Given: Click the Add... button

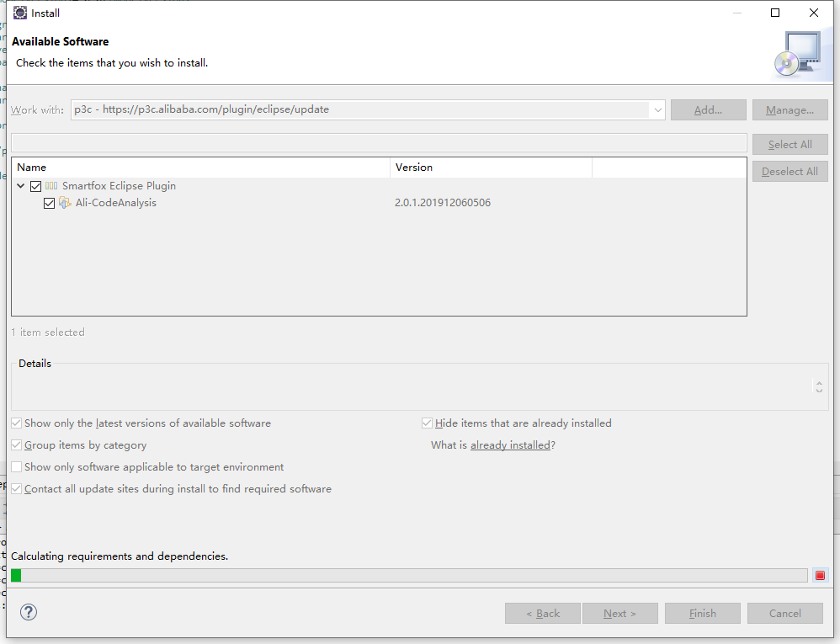Looking at the screenshot, I should coord(708,109).
